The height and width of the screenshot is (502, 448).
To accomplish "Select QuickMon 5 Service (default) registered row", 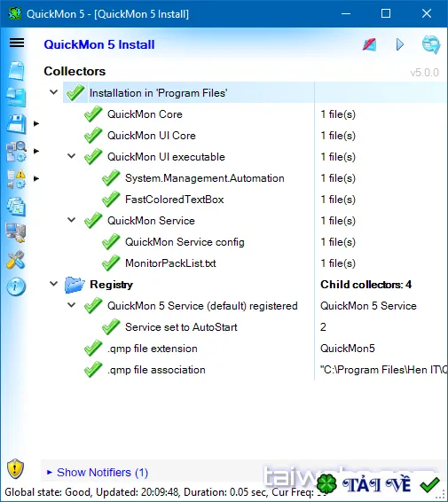I will [202, 306].
